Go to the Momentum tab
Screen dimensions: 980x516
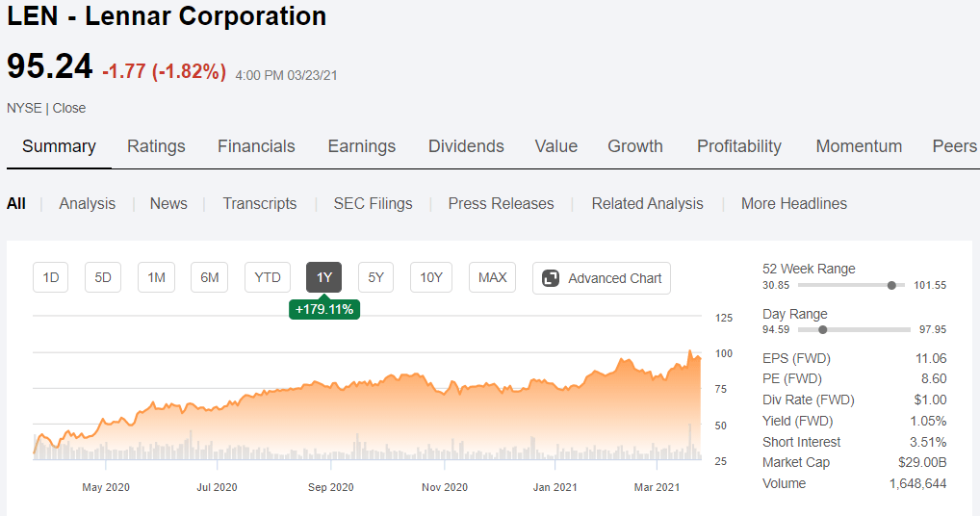pos(859,146)
